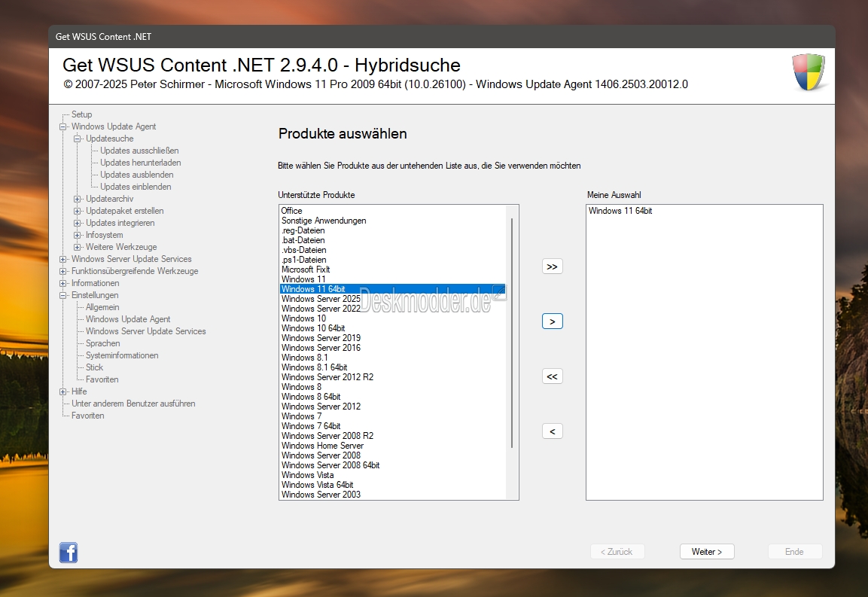The image size is (868, 597).
Task: Remove selected product with the < button
Action: 552,431
